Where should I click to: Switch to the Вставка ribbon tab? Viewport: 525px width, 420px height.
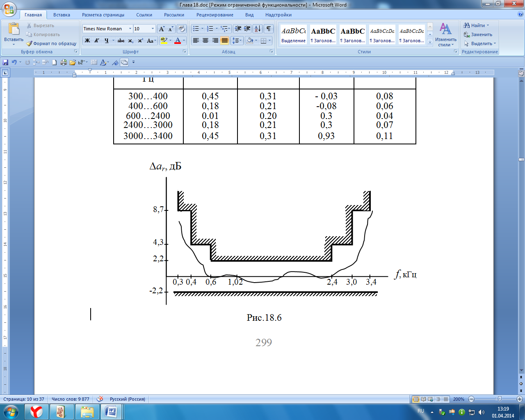(62, 15)
